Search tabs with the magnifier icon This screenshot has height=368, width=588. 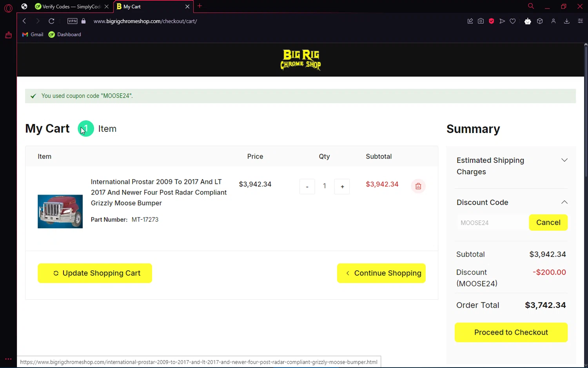tap(531, 6)
